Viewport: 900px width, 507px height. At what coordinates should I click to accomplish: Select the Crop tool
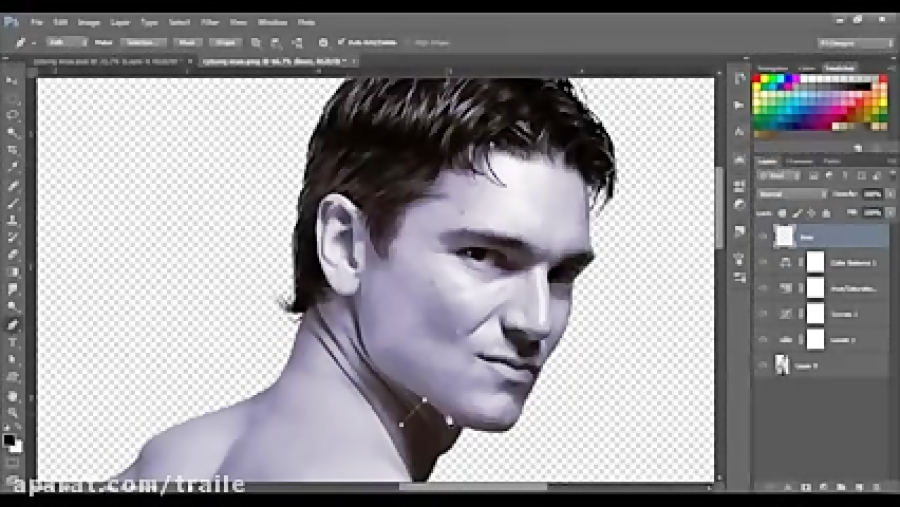click(x=12, y=150)
